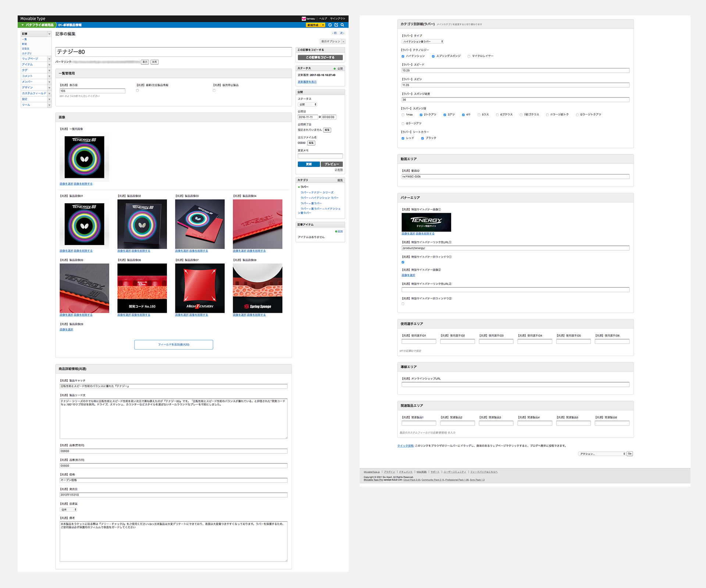Image resolution: width=706 pixels, height=588 pixels.
Task: Click the Tenergy 特設サイト banner thumbnail
Action: coord(426,222)
